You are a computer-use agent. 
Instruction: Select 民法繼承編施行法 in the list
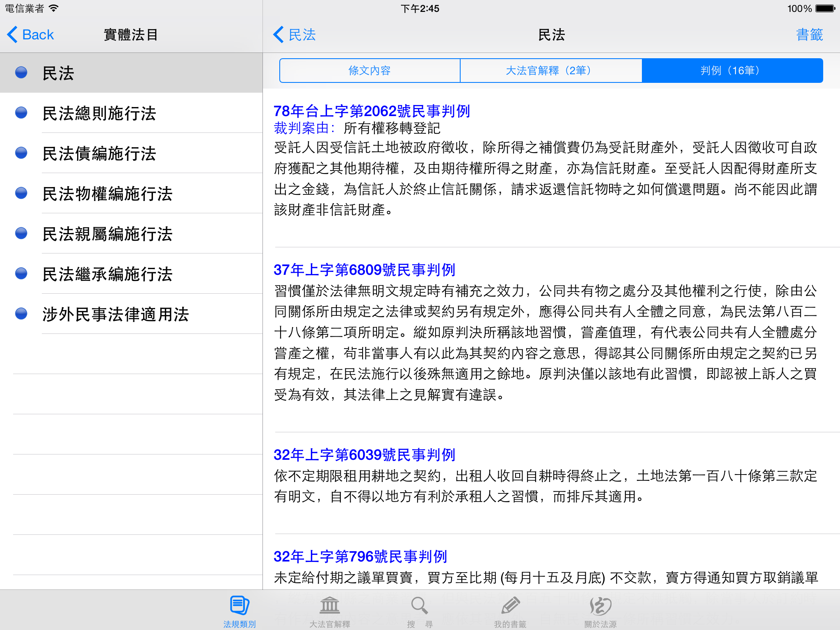click(x=107, y=274)
